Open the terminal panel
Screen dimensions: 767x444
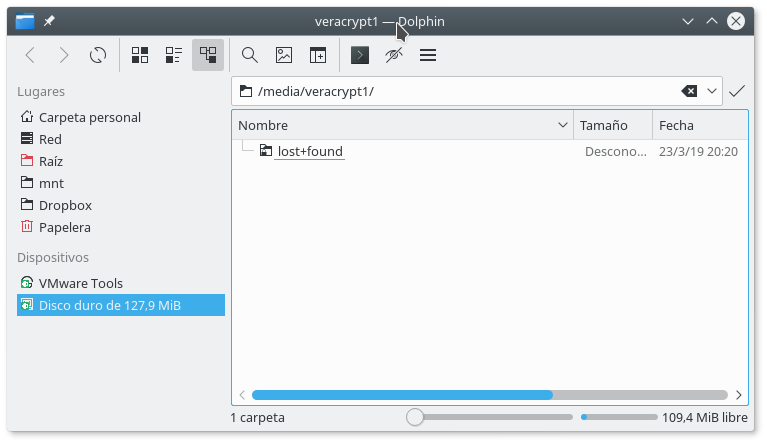[360, 56]
